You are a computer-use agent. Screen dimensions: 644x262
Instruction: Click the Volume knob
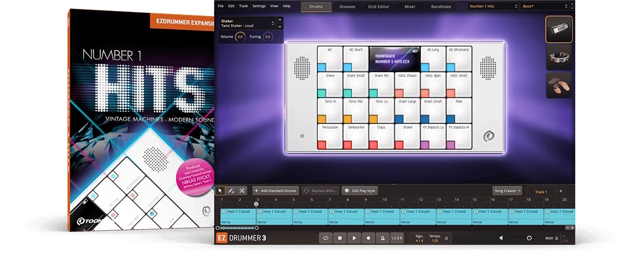click(240, 37)
